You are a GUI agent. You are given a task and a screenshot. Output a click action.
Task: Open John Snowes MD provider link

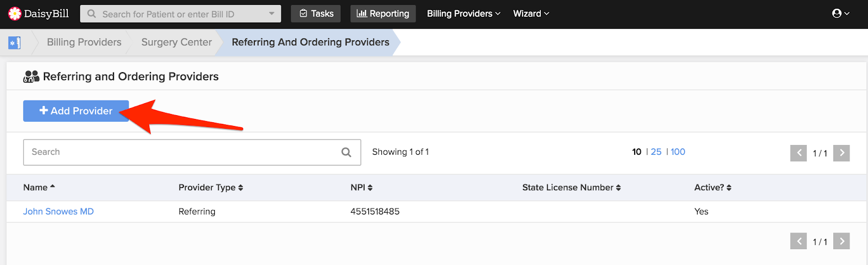pos(59,211)
